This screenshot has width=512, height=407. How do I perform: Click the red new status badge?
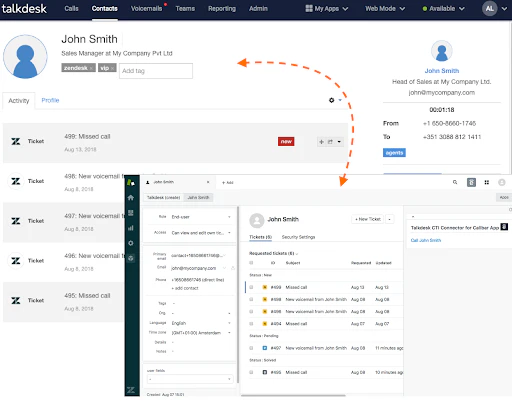tap(286, 141)
